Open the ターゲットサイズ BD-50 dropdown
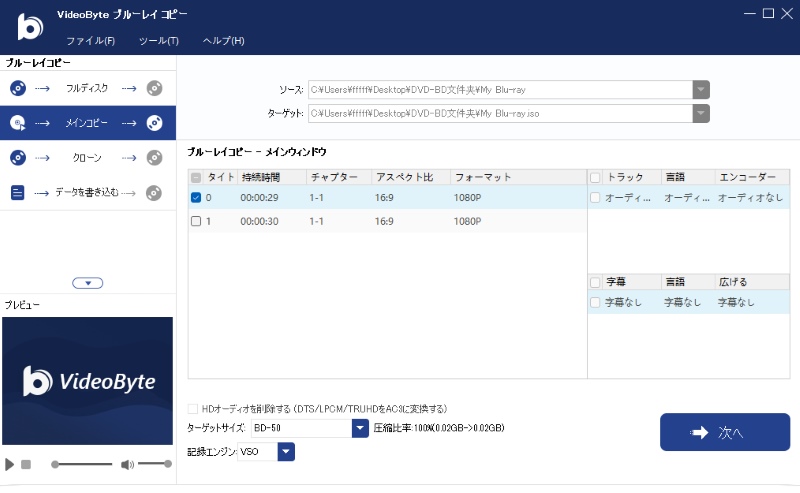The image size is (800, 493). (360, 428)
